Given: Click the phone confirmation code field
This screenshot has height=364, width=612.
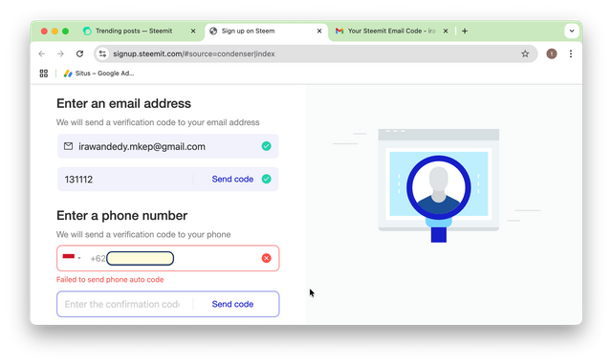Looking at the screenshot, I should (x=125, y=304).
